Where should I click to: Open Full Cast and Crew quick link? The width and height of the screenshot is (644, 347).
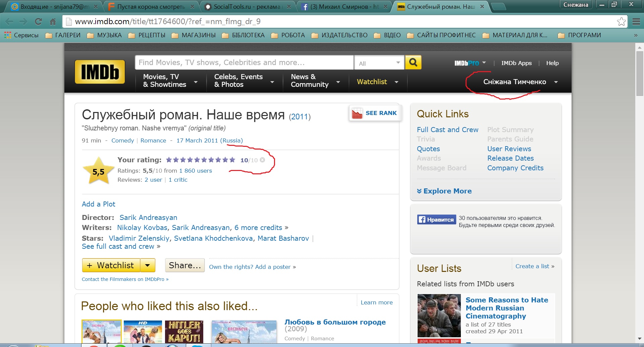click(447, 130)
